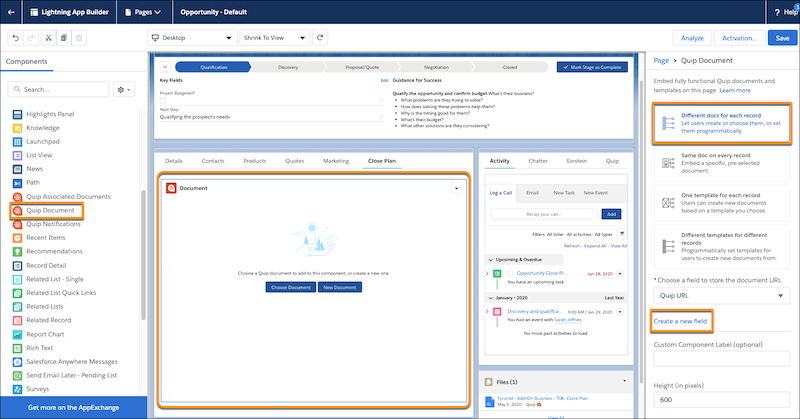Screen dimensions: 800x419
Task: Collapse the January 2020 section
Action: (x=491, y=298)
